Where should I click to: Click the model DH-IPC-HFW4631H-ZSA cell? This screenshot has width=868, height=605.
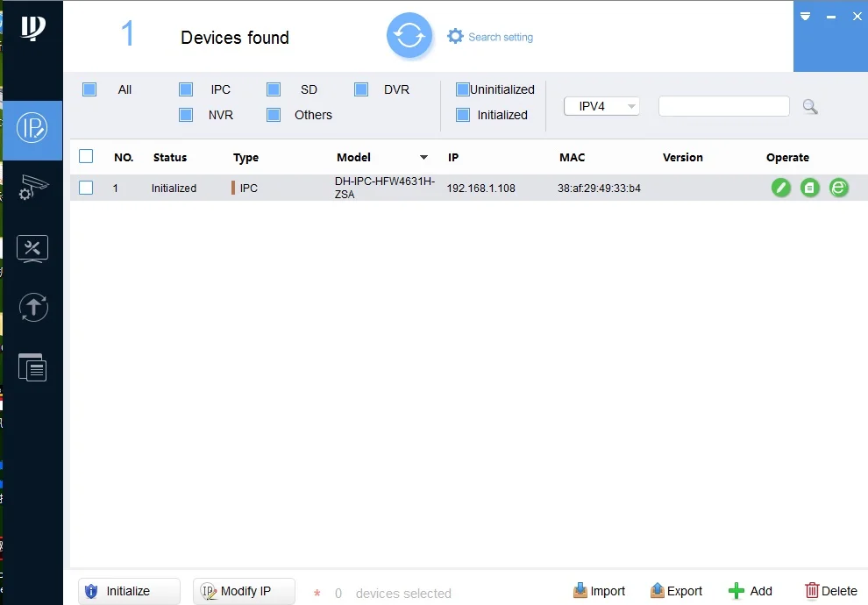click(x=385, y=188)
